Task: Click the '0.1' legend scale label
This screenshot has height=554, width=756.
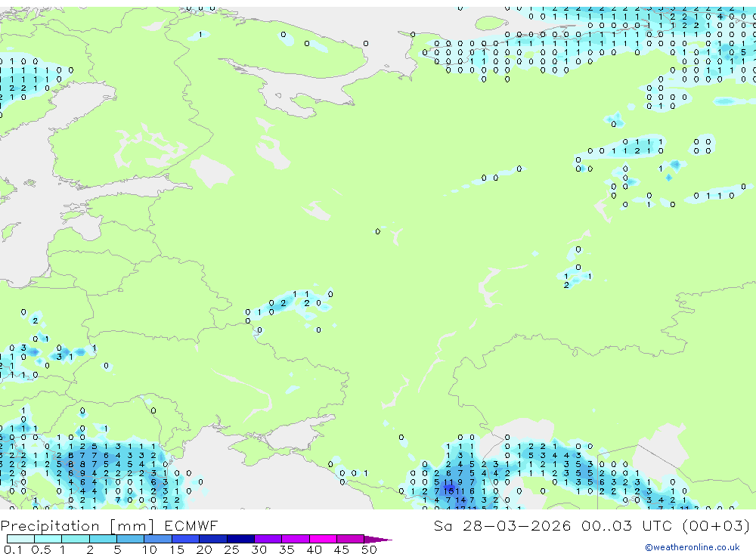Action: click(x=13, y=549)
